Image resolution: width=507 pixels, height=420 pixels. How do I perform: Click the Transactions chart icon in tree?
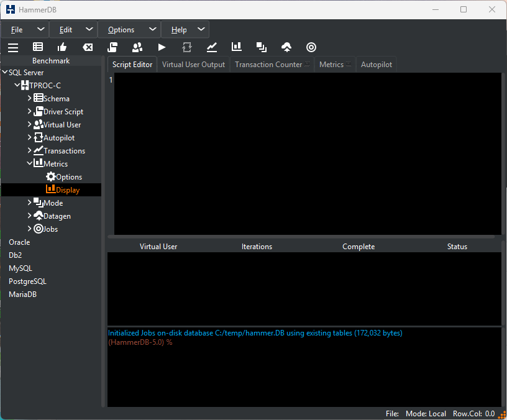(39, 150)
